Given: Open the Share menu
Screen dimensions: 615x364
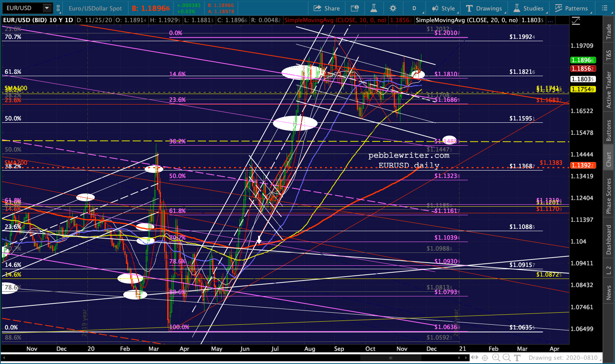Looking at the screenshot, I should (x=327, y=8).
